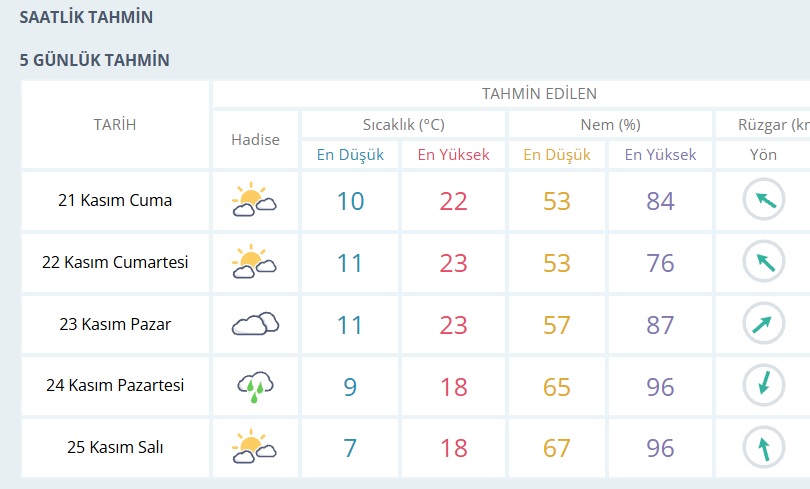Click the wind direction arrow for 24 Kasım Pazartesi

tap(763, 386)
